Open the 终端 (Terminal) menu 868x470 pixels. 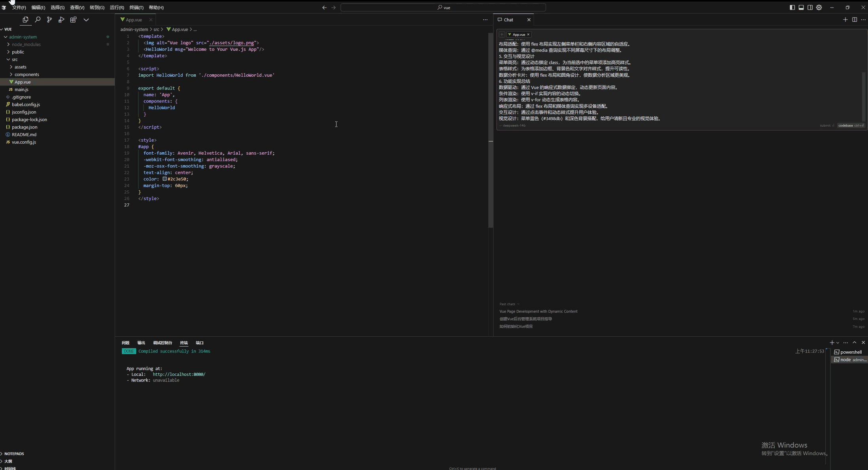click(136, 8)
